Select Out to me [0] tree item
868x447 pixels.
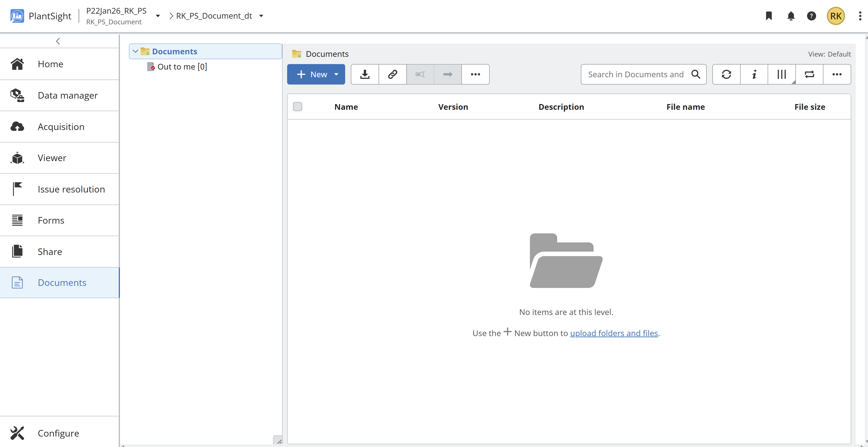182,67
